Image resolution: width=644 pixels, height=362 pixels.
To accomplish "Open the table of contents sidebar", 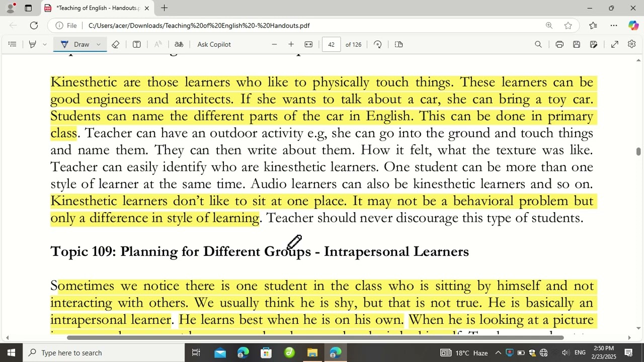I will [x=12, y=44].
